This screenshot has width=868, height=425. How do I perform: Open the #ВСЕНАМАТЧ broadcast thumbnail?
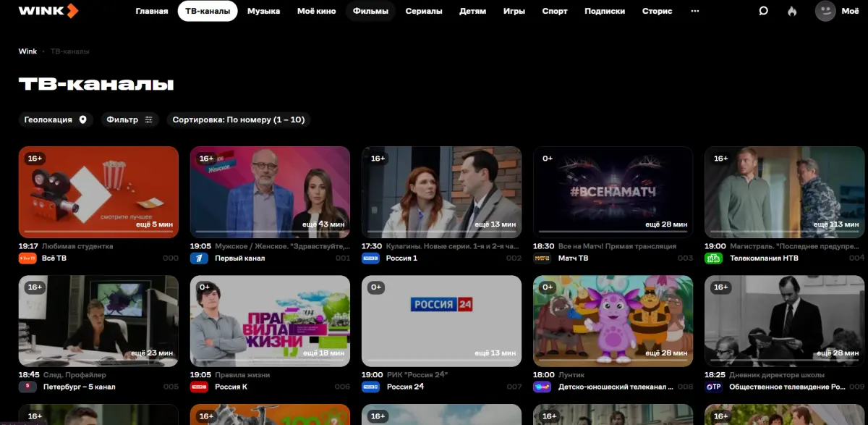[x=613, y=192]
